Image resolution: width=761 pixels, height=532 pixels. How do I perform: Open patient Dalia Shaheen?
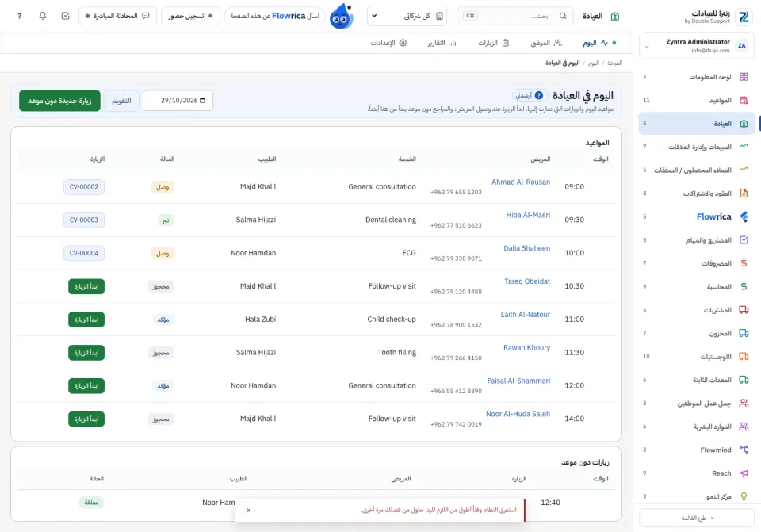[526, 248]
